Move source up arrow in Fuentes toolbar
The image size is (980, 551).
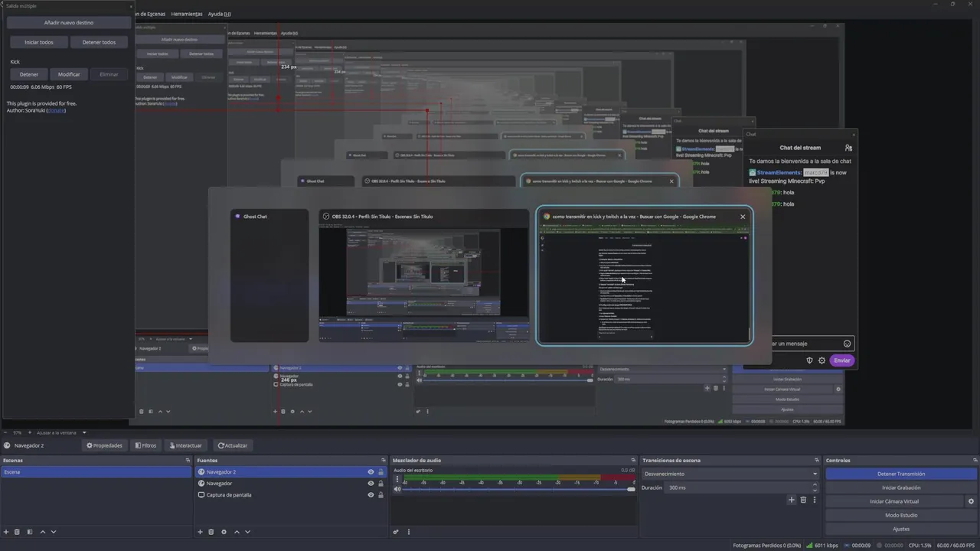click(237, 532)
